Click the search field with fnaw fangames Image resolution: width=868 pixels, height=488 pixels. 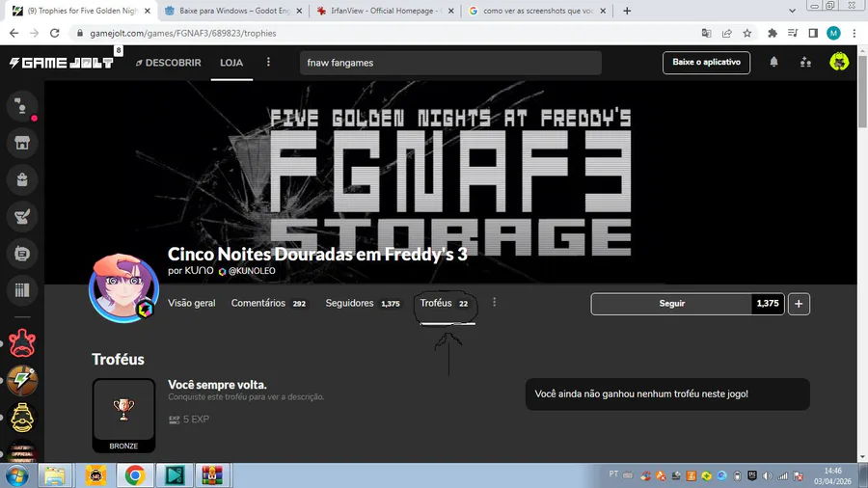(x=450, y=63)
